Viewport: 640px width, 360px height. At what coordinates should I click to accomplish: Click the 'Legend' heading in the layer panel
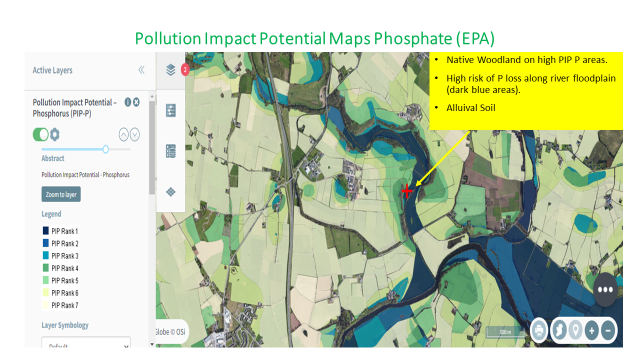[51, 214]
